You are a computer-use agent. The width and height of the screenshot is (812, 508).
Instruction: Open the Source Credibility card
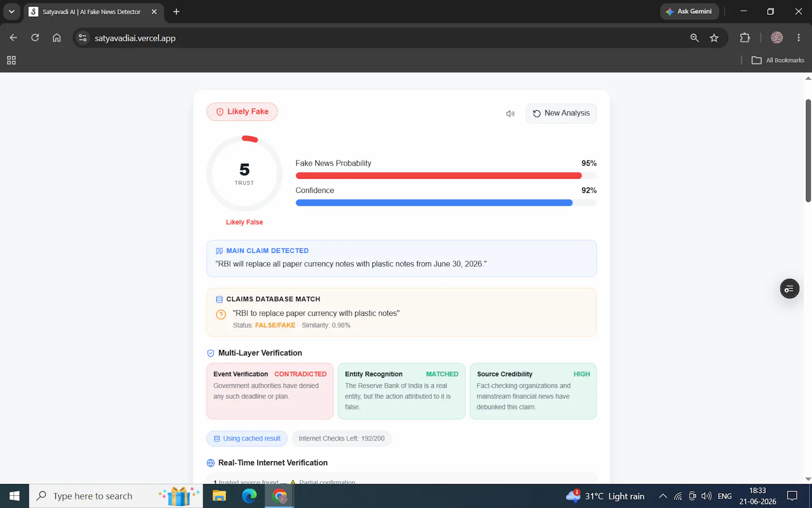533,391
